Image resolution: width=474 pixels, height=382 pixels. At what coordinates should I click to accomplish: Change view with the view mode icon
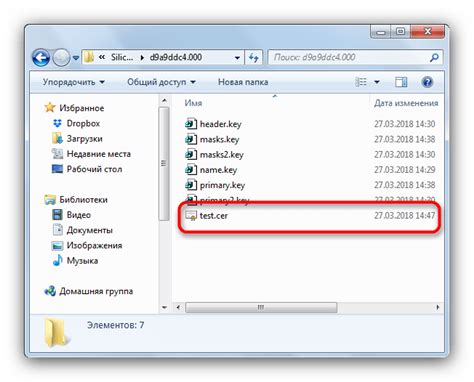click(x=361, y=82)
